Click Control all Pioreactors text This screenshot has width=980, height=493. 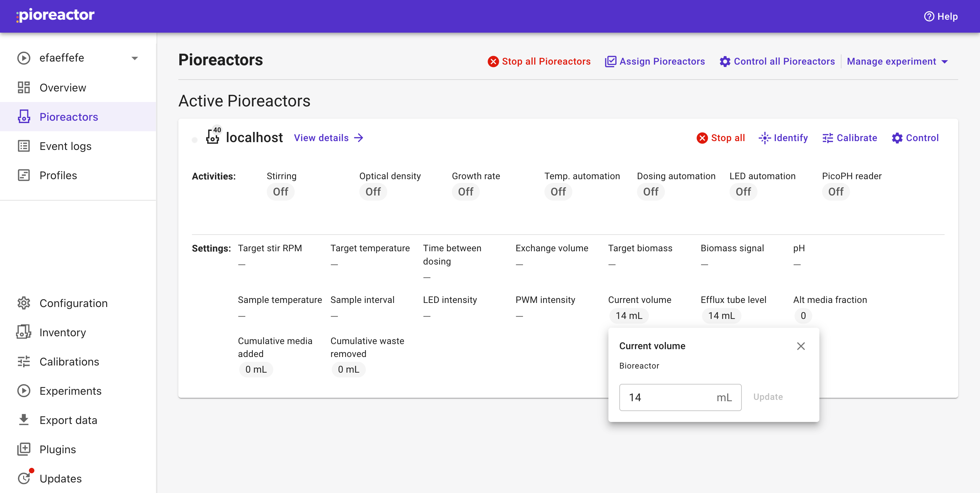click(x=784, y=62)
